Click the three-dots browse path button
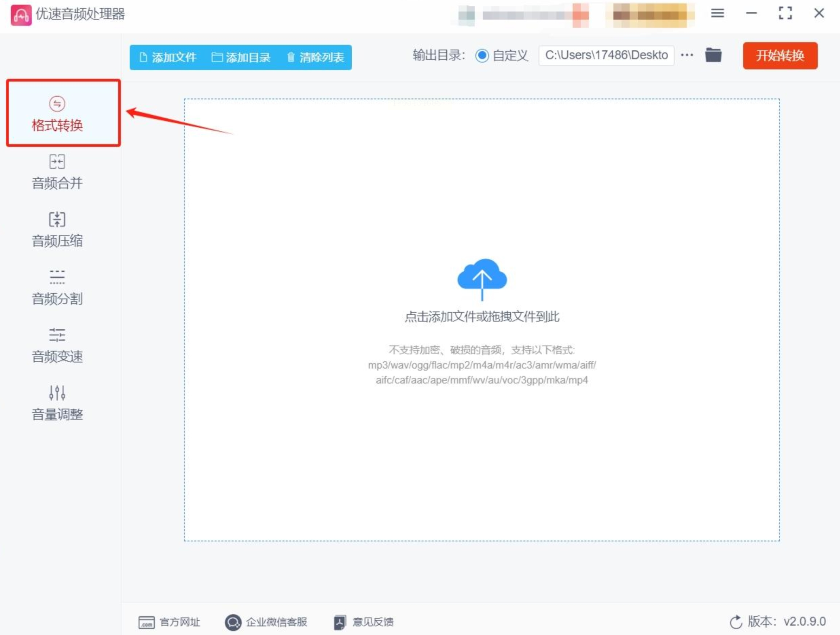 point(687,55)
